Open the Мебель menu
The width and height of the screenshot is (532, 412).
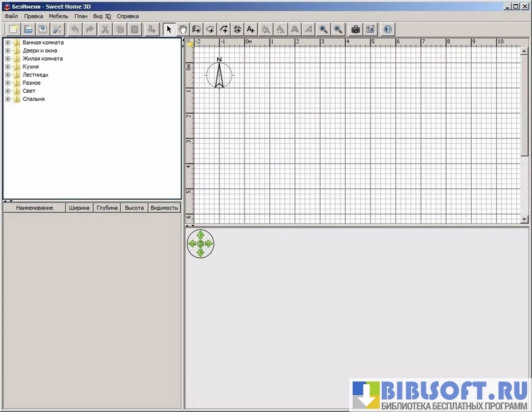coord(58,16)
